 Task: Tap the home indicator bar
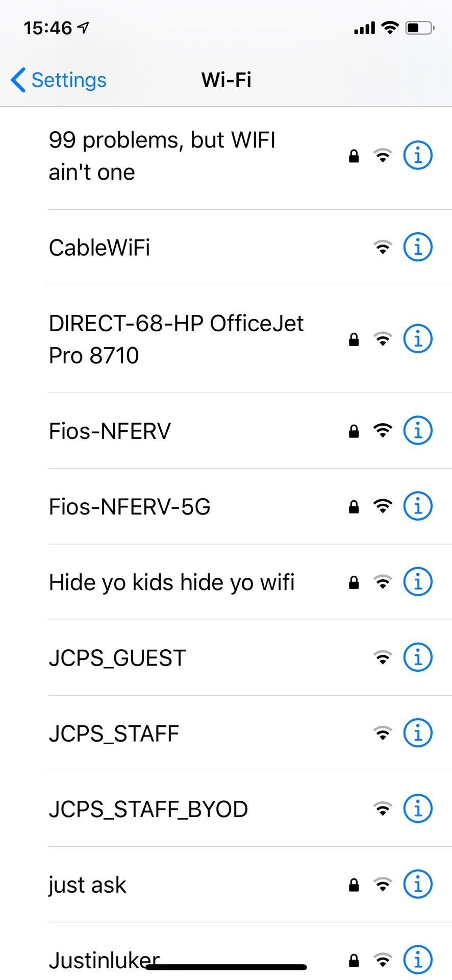[x=226, y=967]
